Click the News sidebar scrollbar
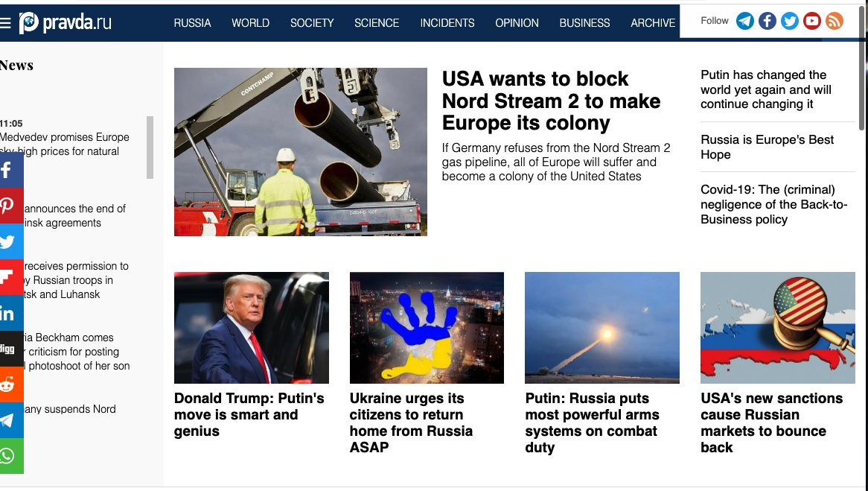 (x=150, y=148)
